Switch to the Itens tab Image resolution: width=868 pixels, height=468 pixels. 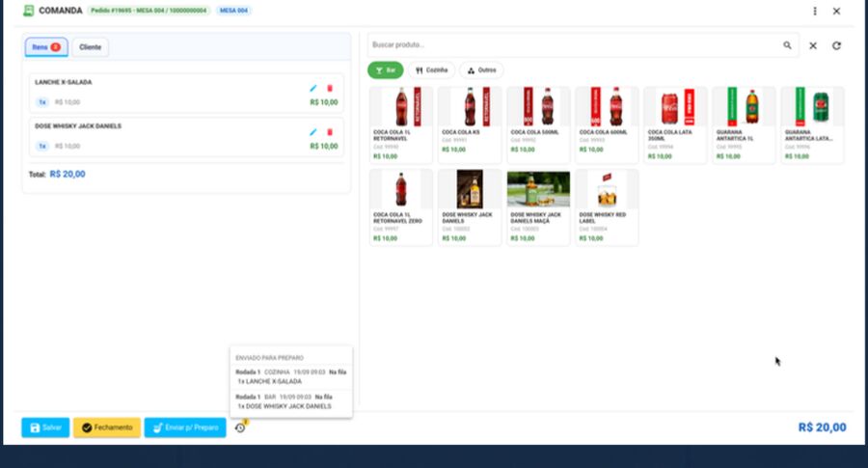[x=46, y=47]
